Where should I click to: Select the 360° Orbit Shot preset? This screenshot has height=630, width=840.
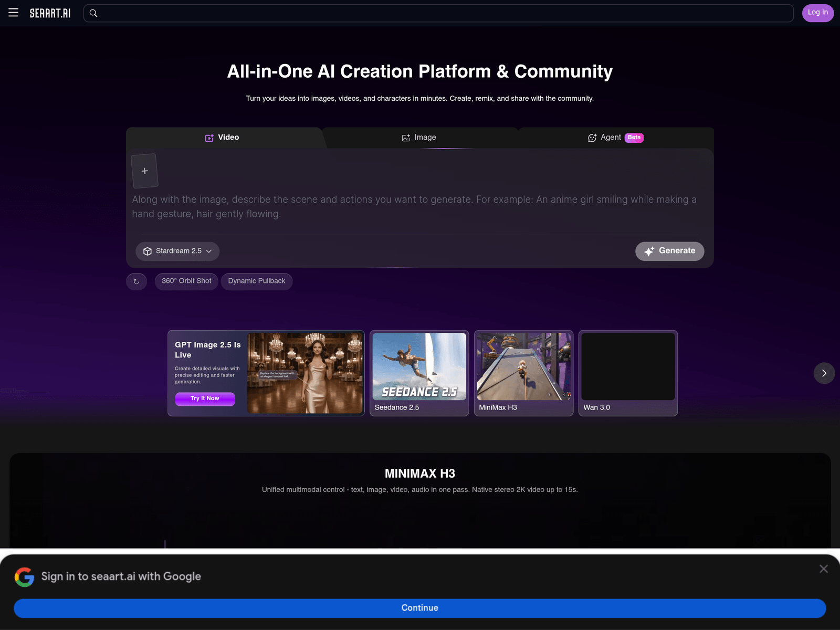[186, 281]
